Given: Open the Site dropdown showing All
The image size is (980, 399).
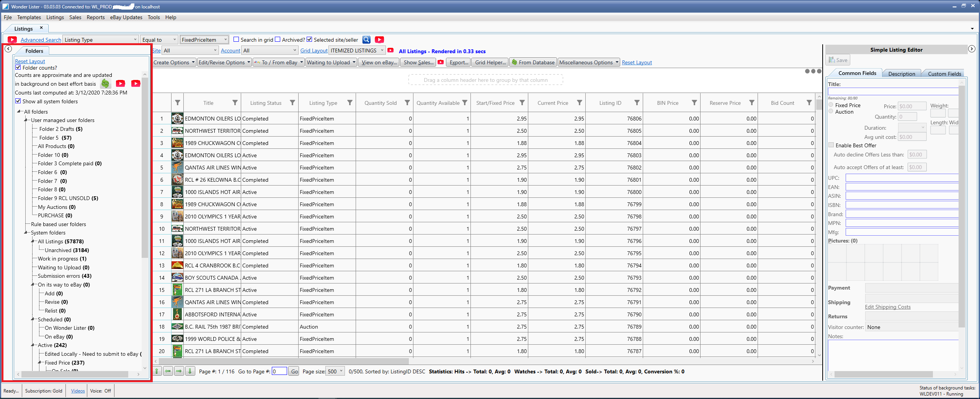Looking at the screenshot, I should (x=190, y=50).
